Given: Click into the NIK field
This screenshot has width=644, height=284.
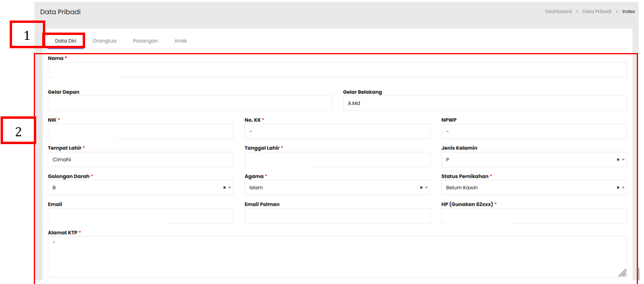Looking at the screenshot, I should coord(141,131).
